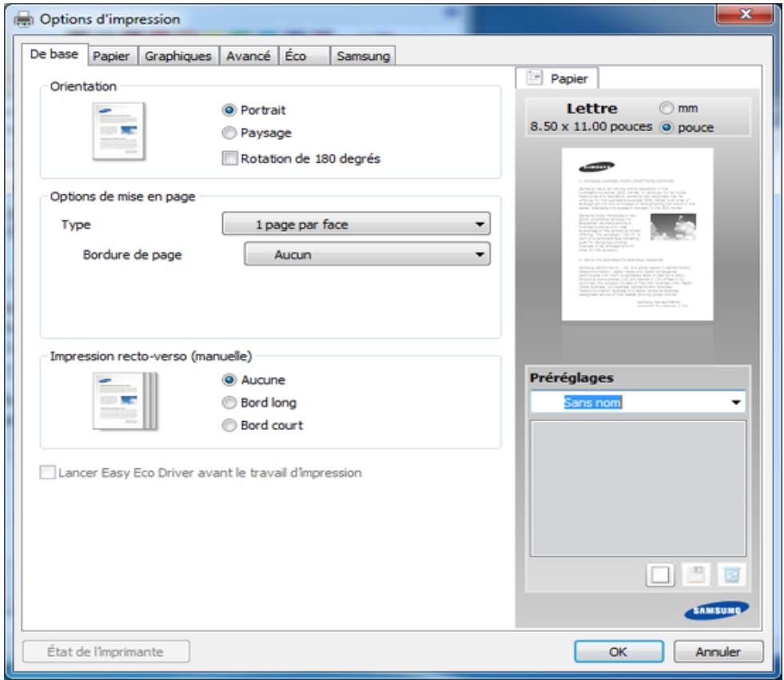
Task: Switch paper units to mm
Action: pos(666,109)
